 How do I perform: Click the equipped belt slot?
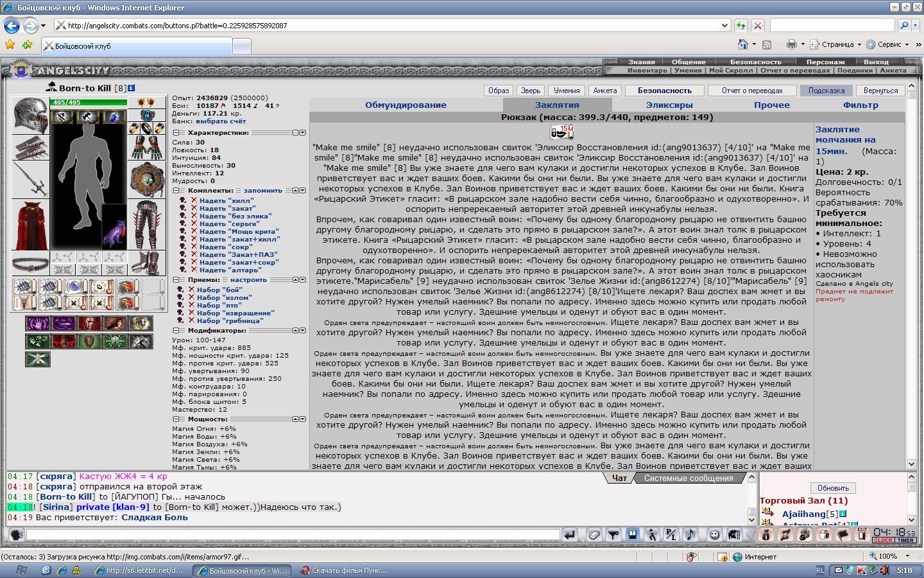pyautogui.click(x=31, y=264)
